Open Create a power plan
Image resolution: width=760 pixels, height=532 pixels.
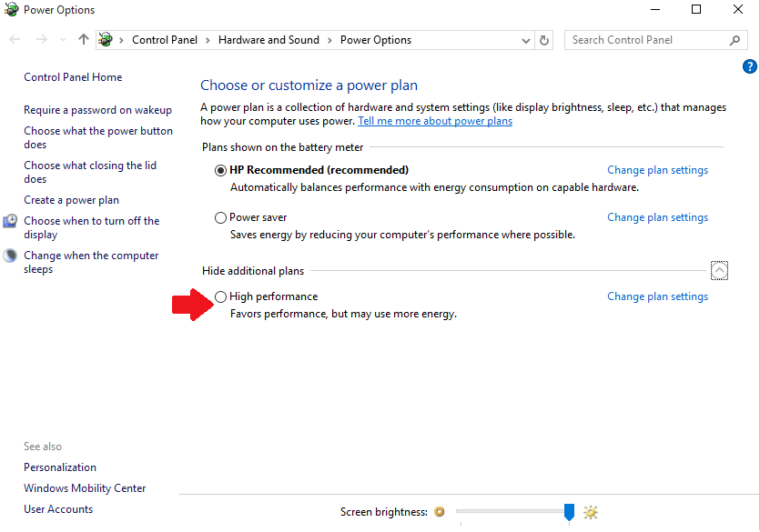71,200
